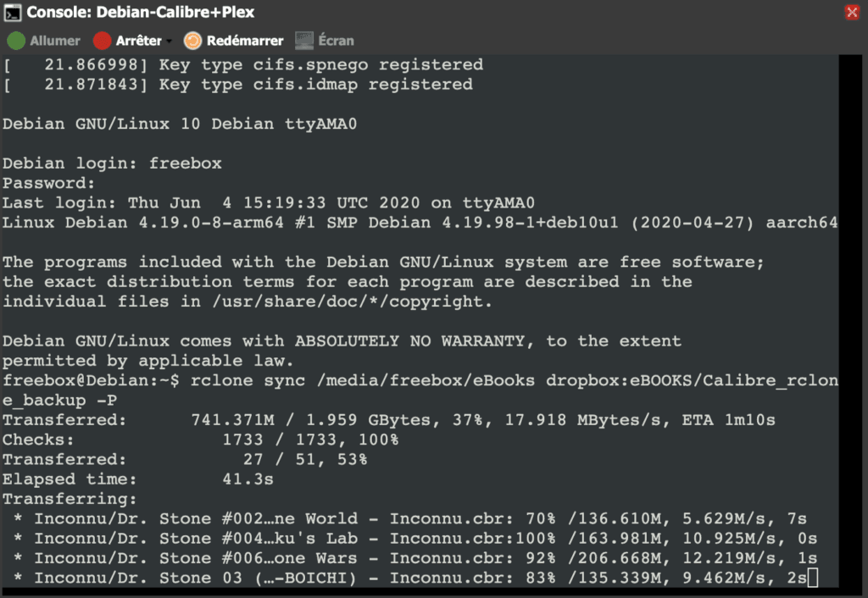The height and width of the screenshot is (598, 868).
Task: Click the rclone sync command line
Action: 420,390
